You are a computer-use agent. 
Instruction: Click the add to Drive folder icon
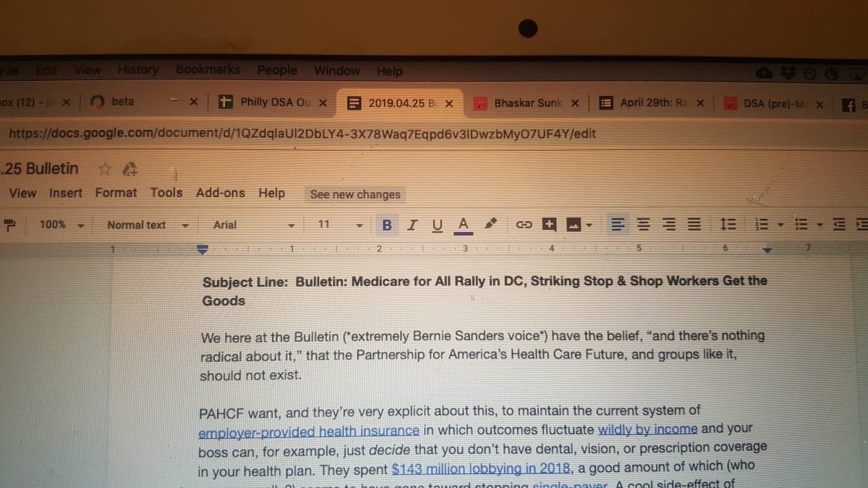click(129, 169)
